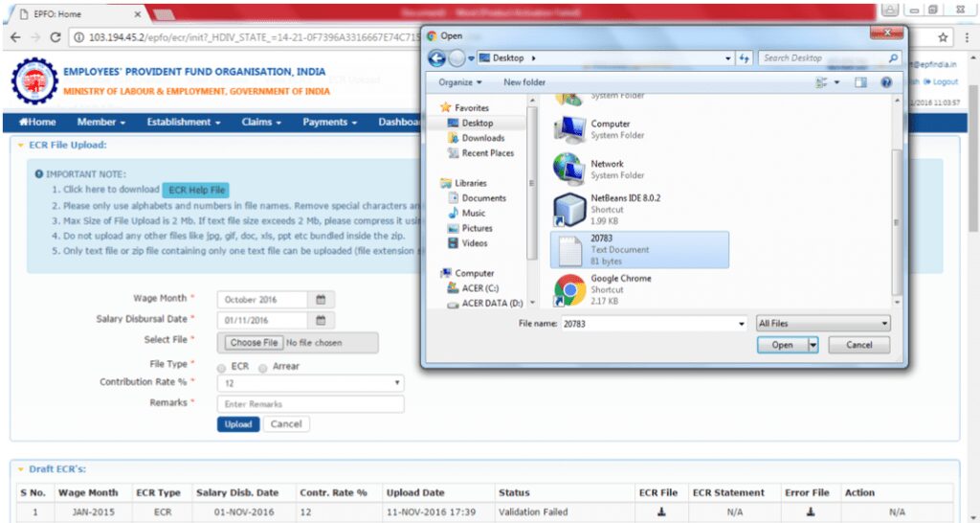Click the blue Upload button
Viewport: 980px width, 523px height.
pos(238,424)
